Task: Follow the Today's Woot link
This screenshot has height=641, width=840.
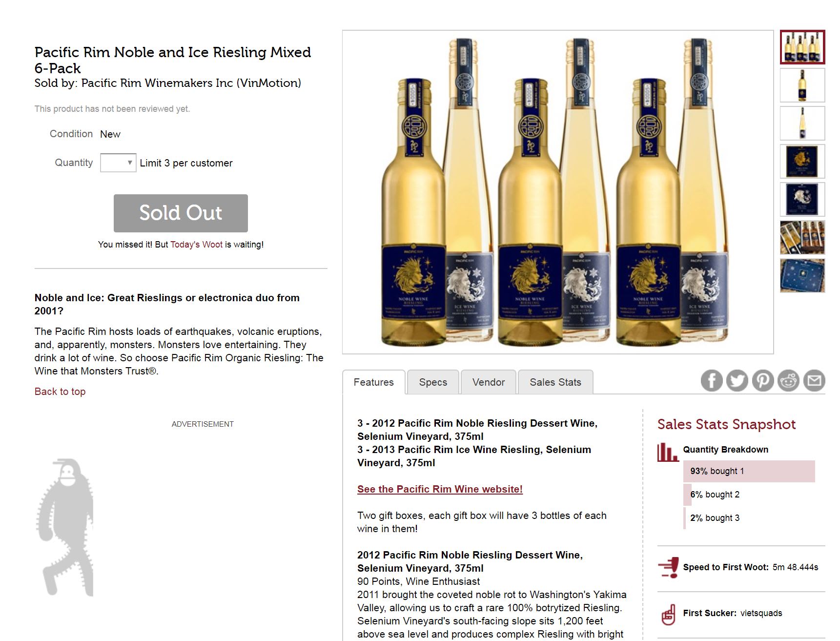Action: (x=196, y=245)
